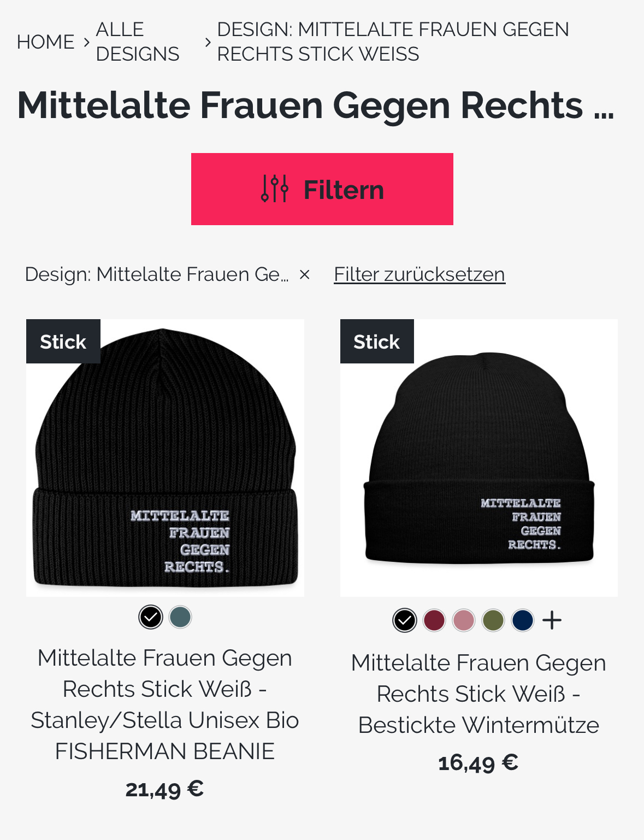Viewport: 644px width, 840px height.
Task: Open Stanley/Stella Fisherman Beanie product title
Action: (165, 704)
